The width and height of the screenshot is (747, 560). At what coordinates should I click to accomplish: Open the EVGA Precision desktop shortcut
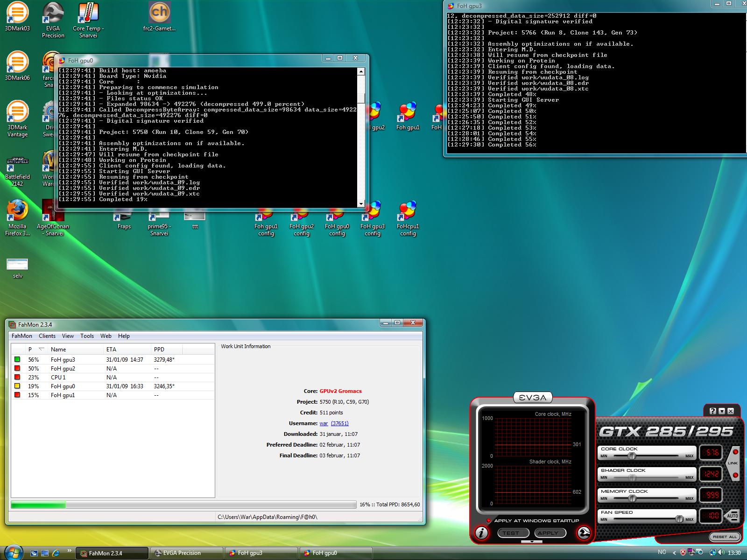(53, 20)
